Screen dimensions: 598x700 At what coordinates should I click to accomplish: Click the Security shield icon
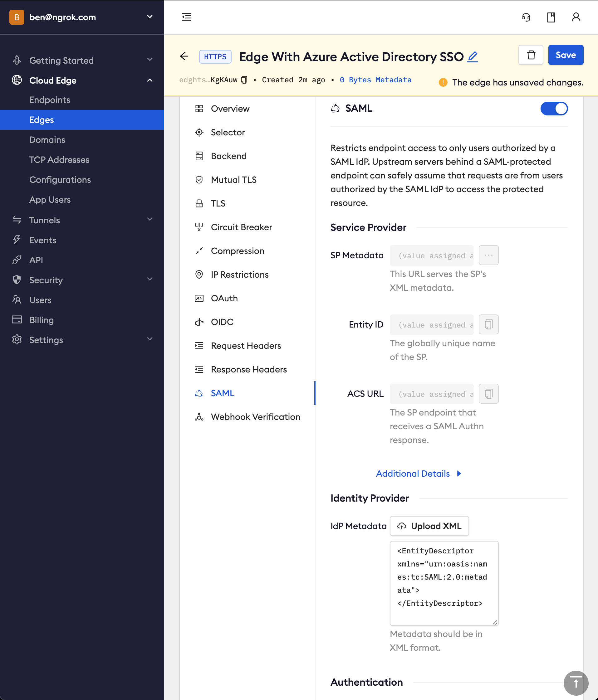(17, 280)
